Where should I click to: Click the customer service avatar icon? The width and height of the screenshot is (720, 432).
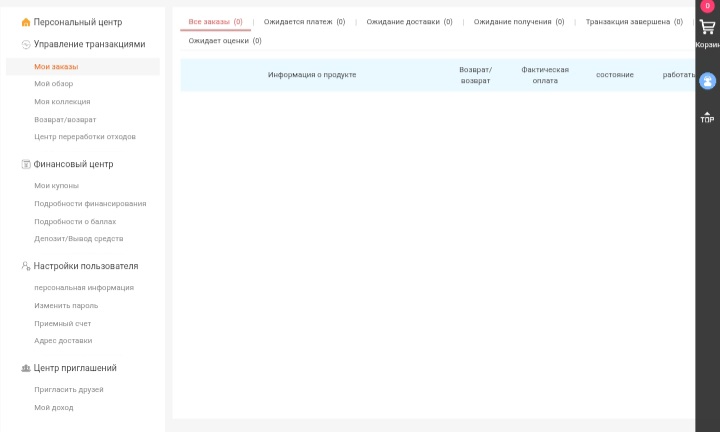coord(707,81)
